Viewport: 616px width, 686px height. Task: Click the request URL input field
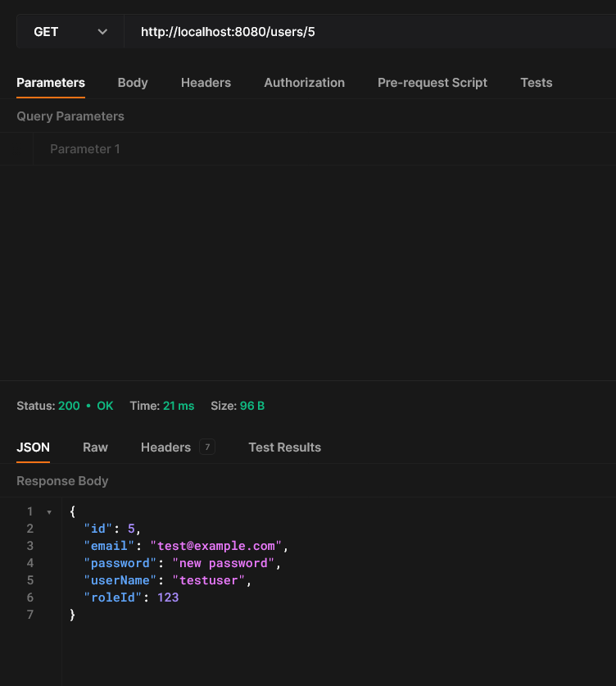[x=369, y=32]
